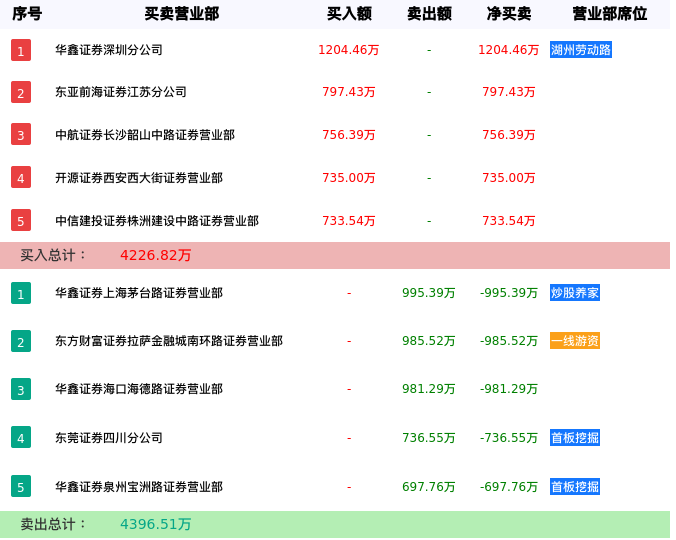Image resolution: width=676 pixels, height=540 pixels.
Task: Click the 买卖营业部 column header
Action: click(182, 14)
